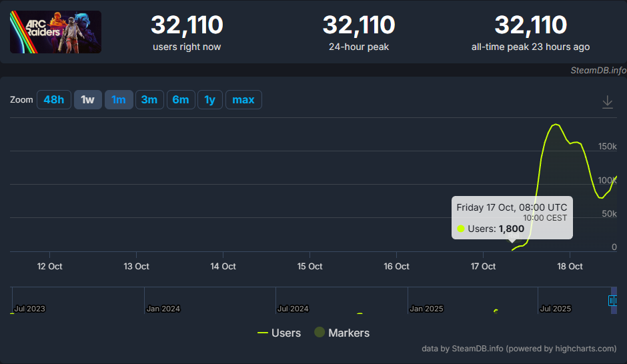The width and height of the screenshot is (627, 364).
Task: Show max chart history
Action: pyautogui.click(x=243, y=99)
